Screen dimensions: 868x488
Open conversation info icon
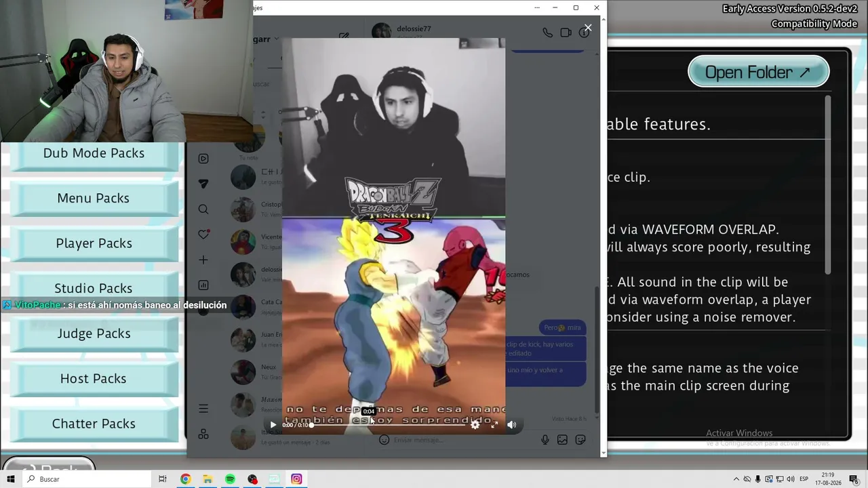click(x=584, y=33)
